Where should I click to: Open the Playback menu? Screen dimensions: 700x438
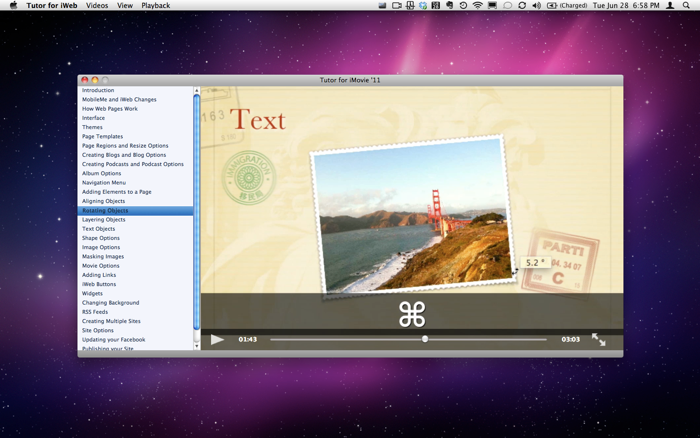pyautogui.click(x=155, y=6)
